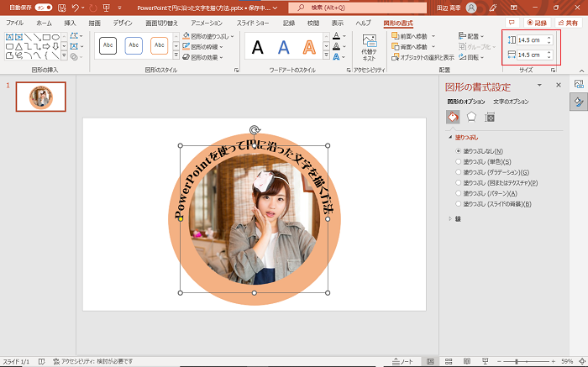
Task: Click the search box (Alt+Q)
Action: tap(357, 8)
